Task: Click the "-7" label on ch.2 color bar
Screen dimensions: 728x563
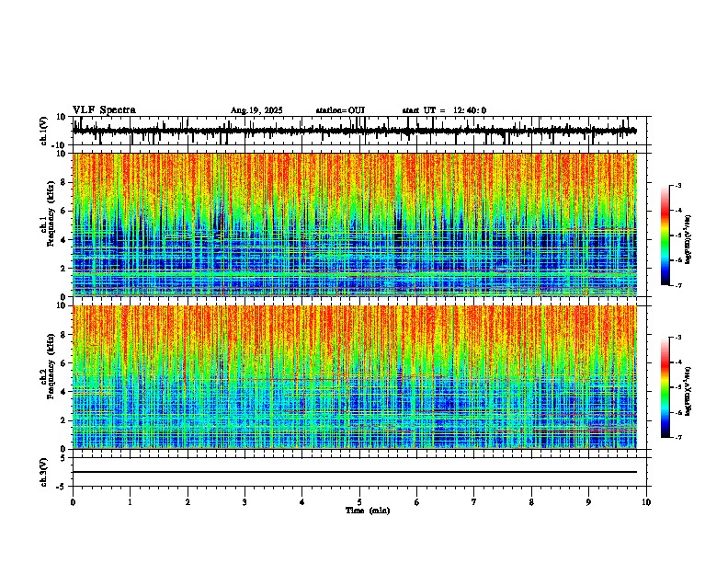Action: tap(677, 437)
